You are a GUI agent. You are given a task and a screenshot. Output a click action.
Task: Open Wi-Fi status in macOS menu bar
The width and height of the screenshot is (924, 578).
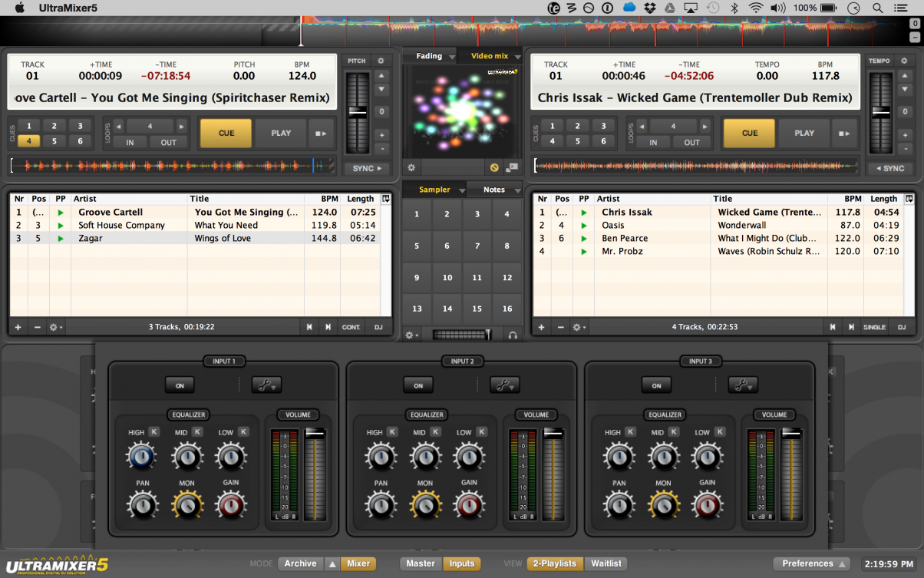point(756,8)
